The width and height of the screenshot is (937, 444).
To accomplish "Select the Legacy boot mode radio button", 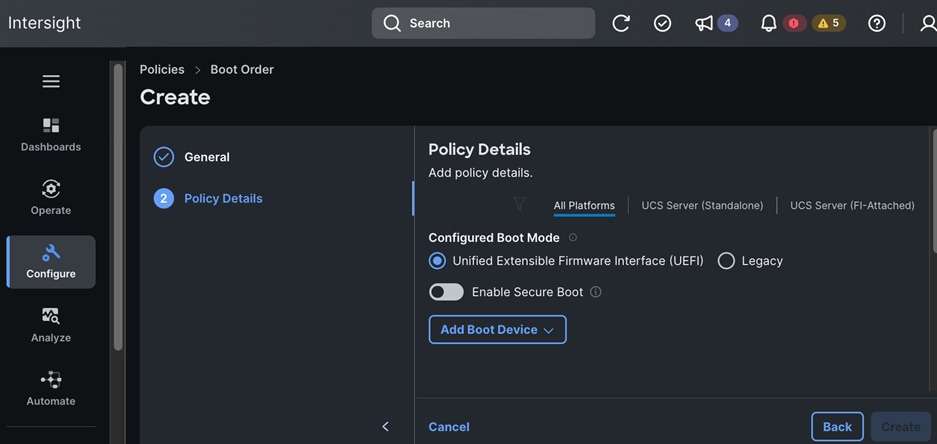I will click(x=726, y=261).
